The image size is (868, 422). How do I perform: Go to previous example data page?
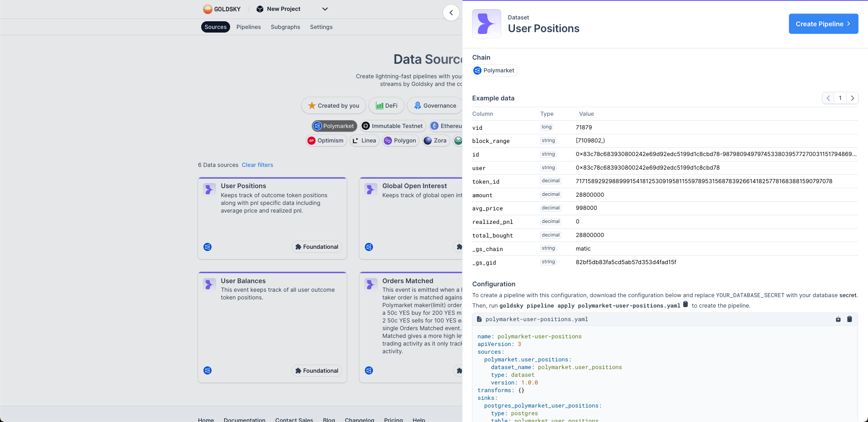point(828,98)
